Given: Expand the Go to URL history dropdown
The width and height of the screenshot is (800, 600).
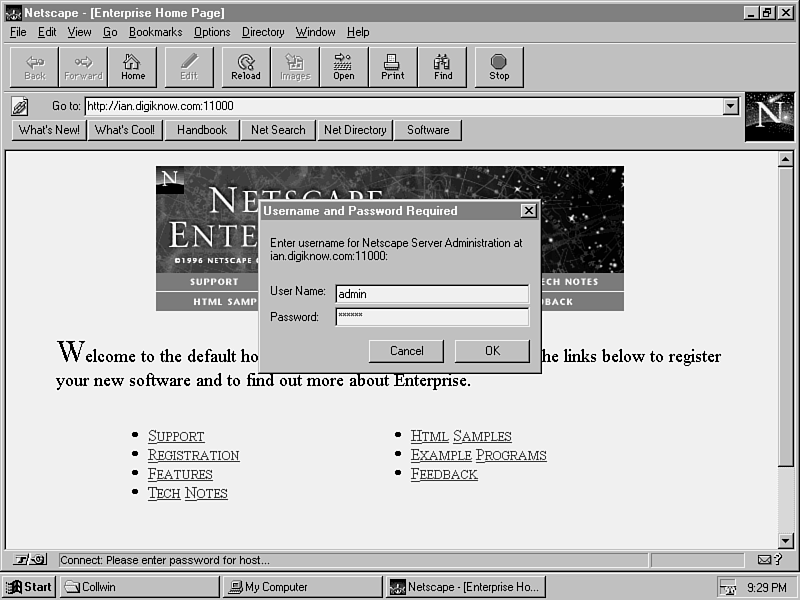Looking at the screenshot, I should [731, 106].
